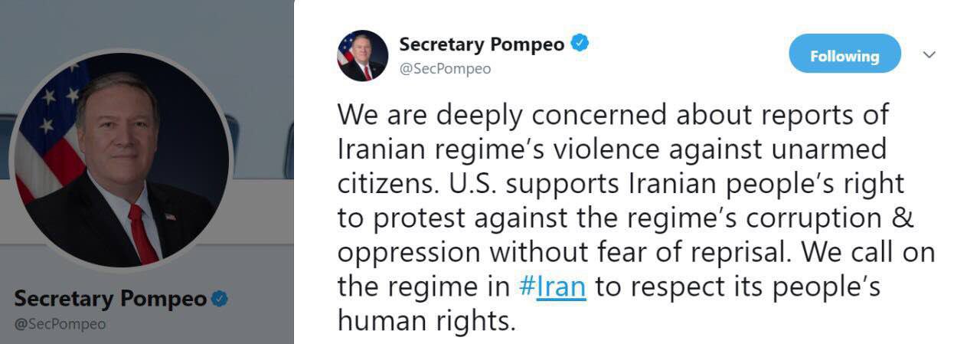The height and width of the screenshot is (344, 980).
Task: Click the @SecPompeo handle on the profile card
Action: point(60,324)
